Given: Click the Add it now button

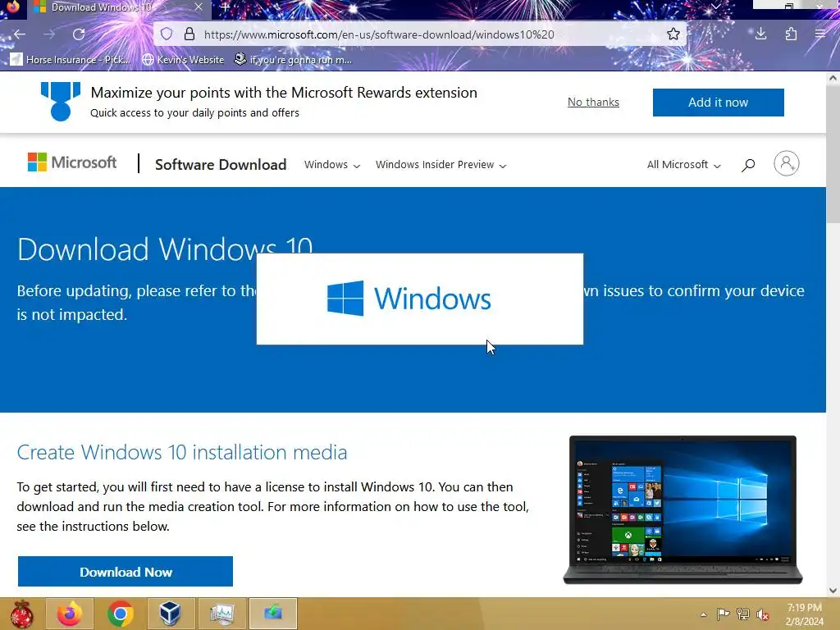Looking at the screenshot, I should click(x=718, y=103).
